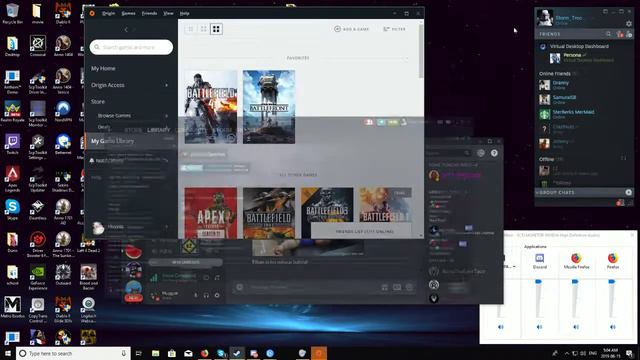Mute Mozilla Firefox in the volume mixer

pyautogui.click(x=576, y=327)
